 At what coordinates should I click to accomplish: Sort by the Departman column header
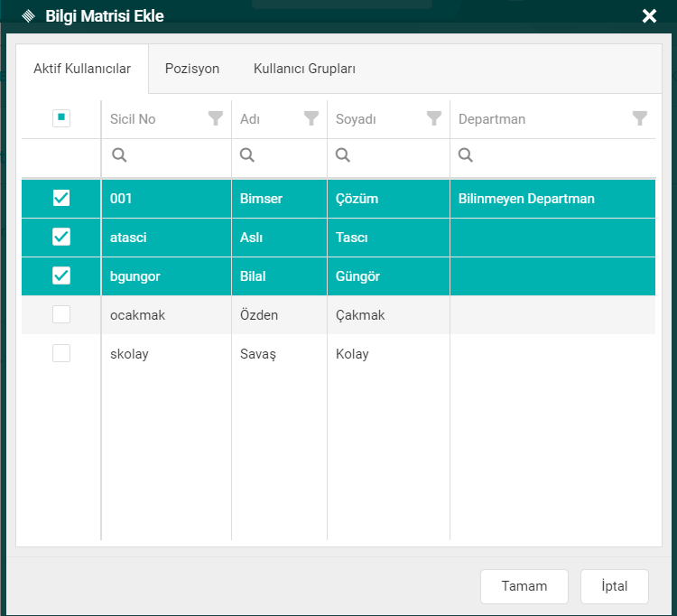pyautogui.click(x=492, y=119)
